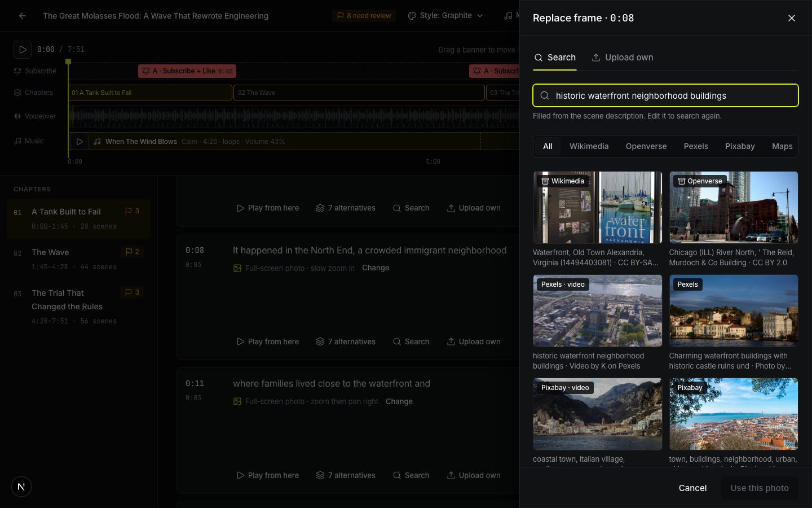Filter results by Wikimedia source
812x508 pixels.
(x=589, y=146)
